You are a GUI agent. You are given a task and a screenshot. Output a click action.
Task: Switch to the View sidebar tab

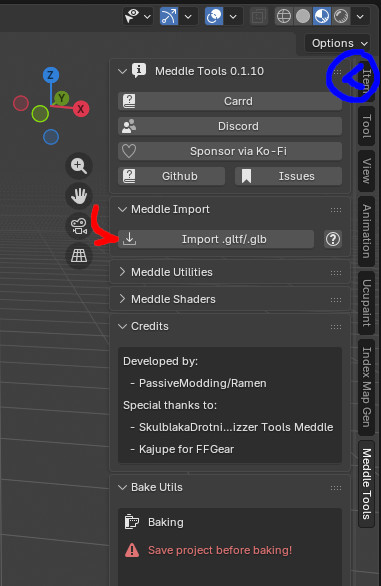pyautogui.click(x=366, y=171)
